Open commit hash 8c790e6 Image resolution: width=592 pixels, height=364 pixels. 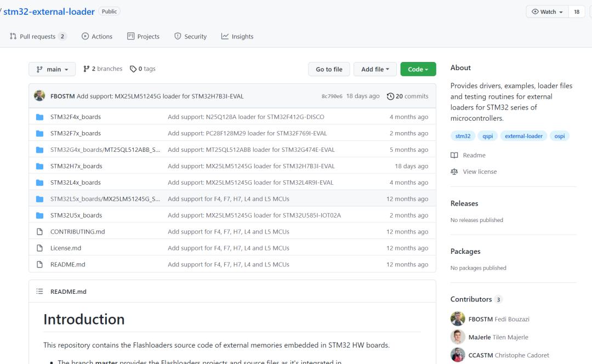[x=332, y=96]
